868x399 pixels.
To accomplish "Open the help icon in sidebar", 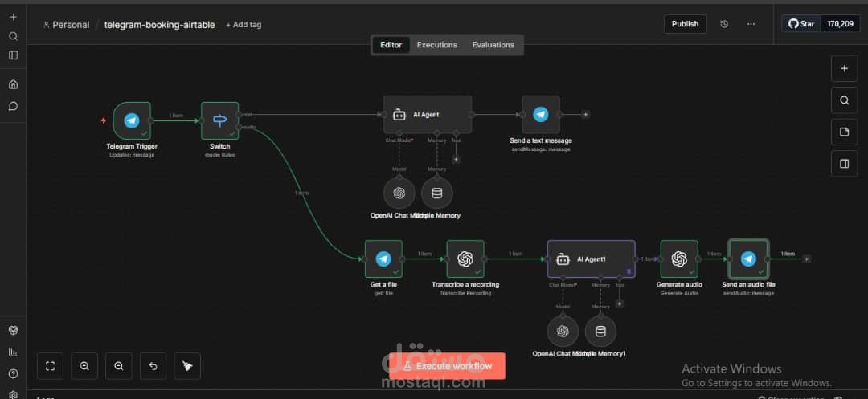I will tap(14, 373).
